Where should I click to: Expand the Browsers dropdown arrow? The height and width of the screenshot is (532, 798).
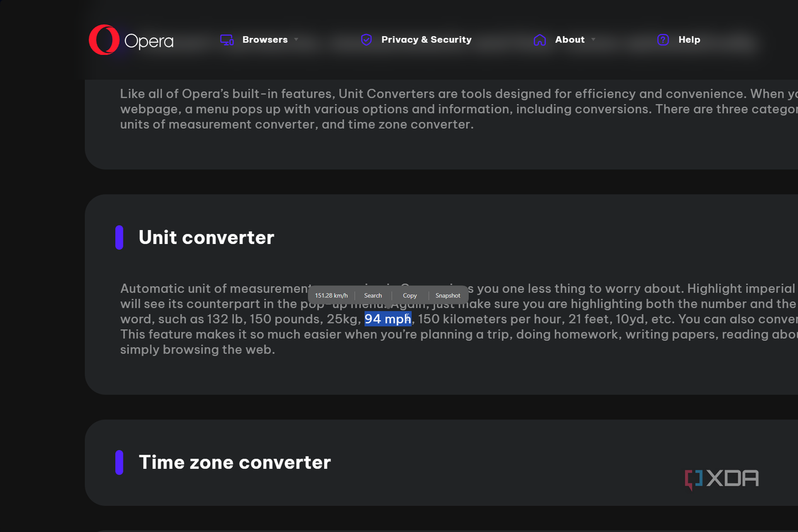296,40
